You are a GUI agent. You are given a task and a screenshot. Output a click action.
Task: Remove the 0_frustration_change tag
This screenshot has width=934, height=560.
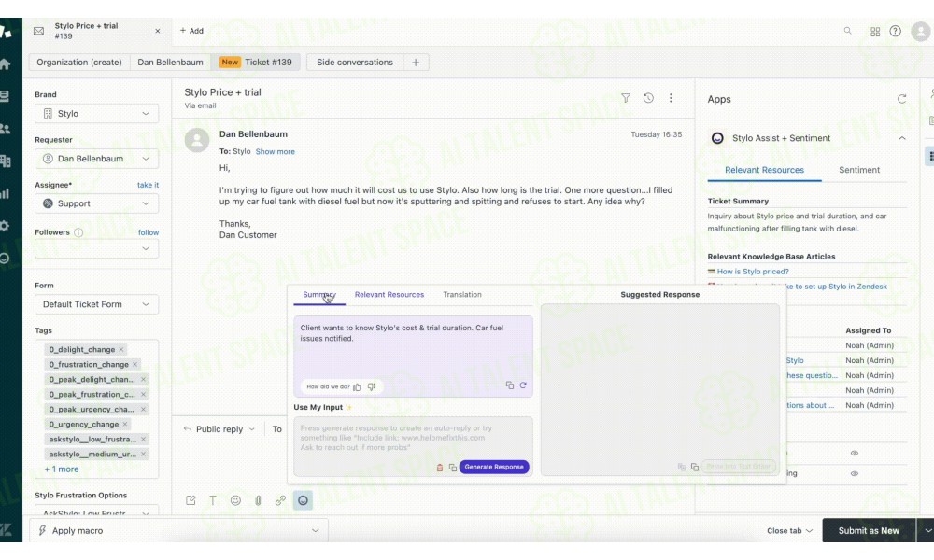click(135, 365)
